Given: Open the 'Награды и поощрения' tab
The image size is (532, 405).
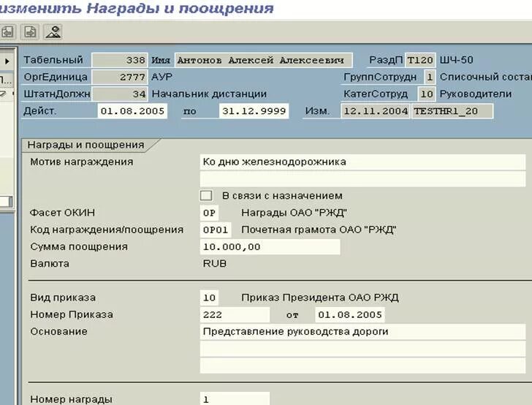Looking at the screenshot, I should click(85, 145).
